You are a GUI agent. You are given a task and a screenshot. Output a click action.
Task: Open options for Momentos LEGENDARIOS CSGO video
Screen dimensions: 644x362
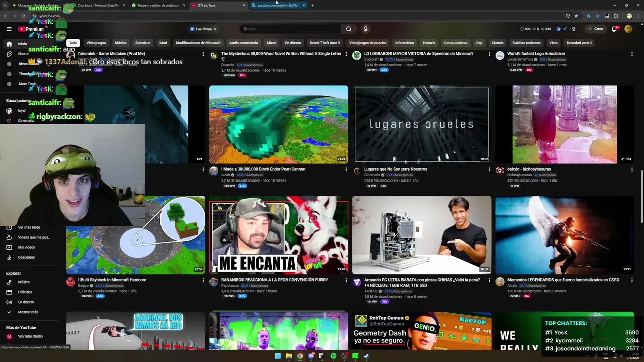coord(632,280)
